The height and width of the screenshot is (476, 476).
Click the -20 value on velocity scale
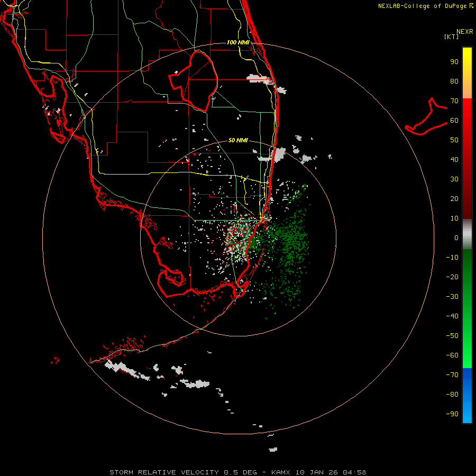452,277
